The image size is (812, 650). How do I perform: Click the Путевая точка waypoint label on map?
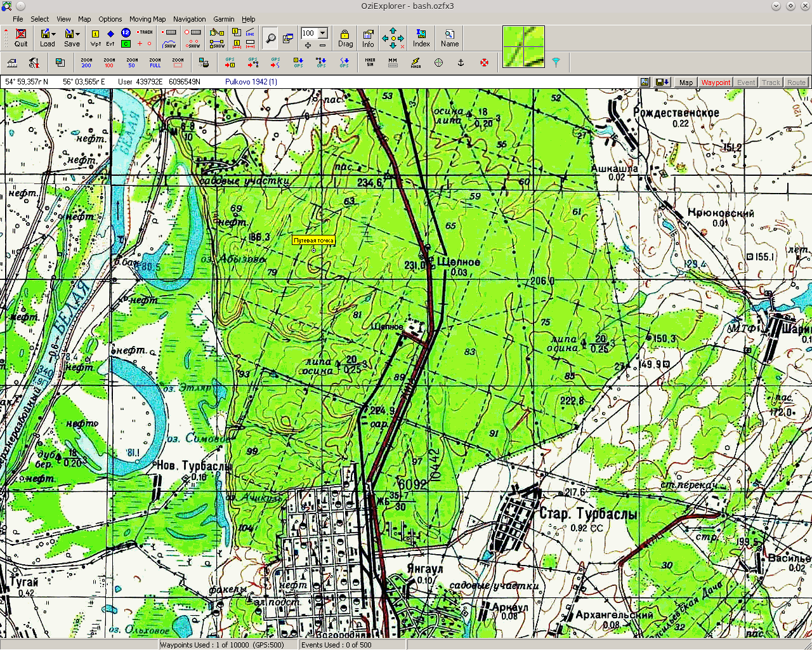pyautogui.click(x=313, y=241)
